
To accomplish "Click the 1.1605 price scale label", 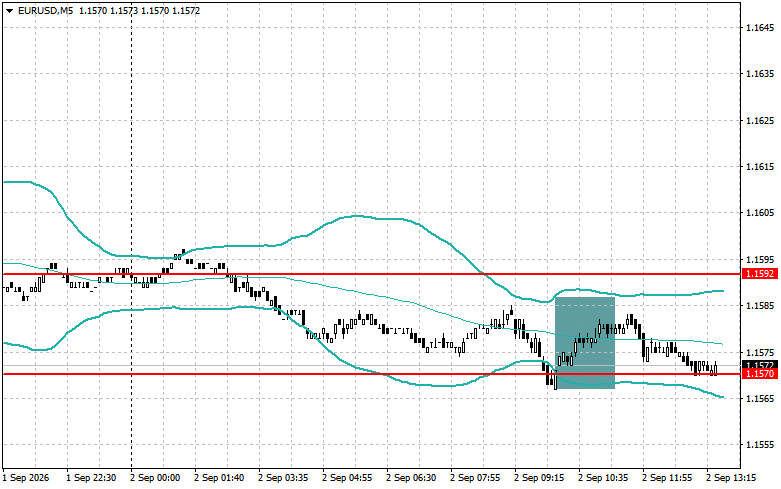I will tap(760, 213).
